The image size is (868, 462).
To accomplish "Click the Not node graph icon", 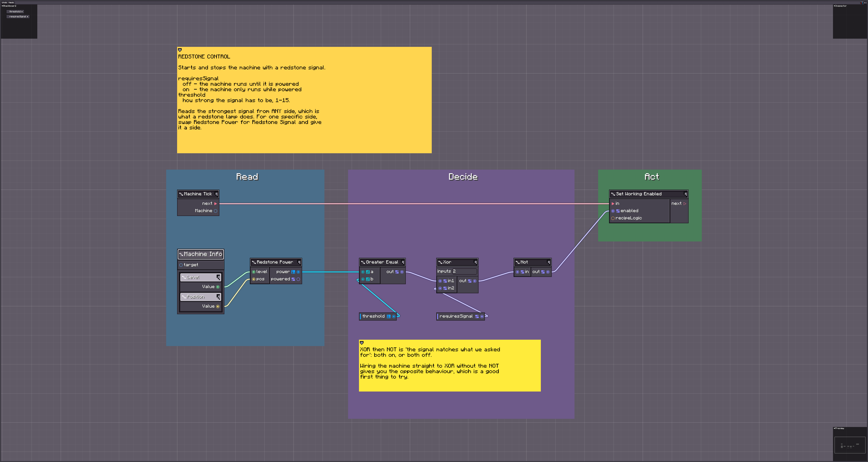I will [x=518, y=262].
